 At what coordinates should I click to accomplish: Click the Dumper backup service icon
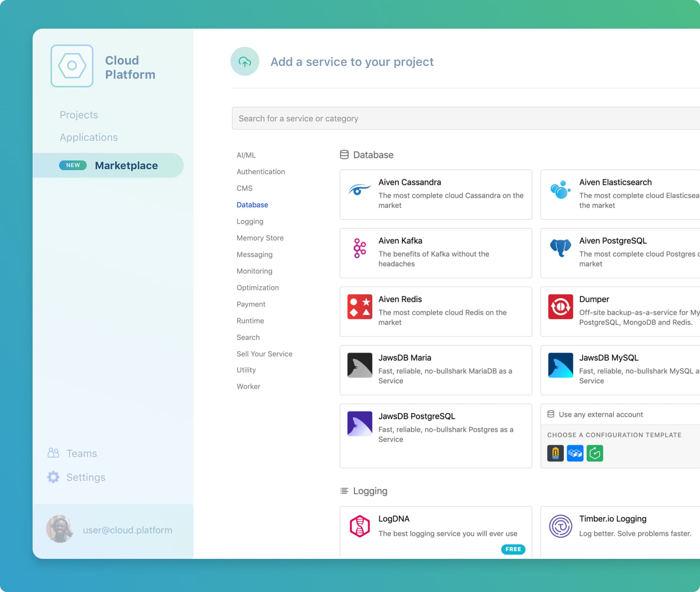(560, 307)
